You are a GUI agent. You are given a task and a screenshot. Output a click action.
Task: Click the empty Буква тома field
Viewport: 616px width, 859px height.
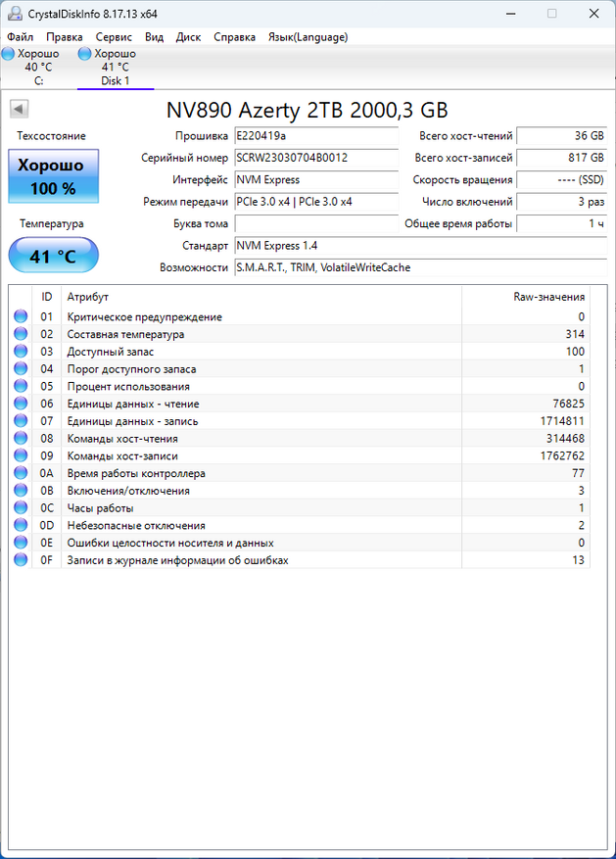316,223
